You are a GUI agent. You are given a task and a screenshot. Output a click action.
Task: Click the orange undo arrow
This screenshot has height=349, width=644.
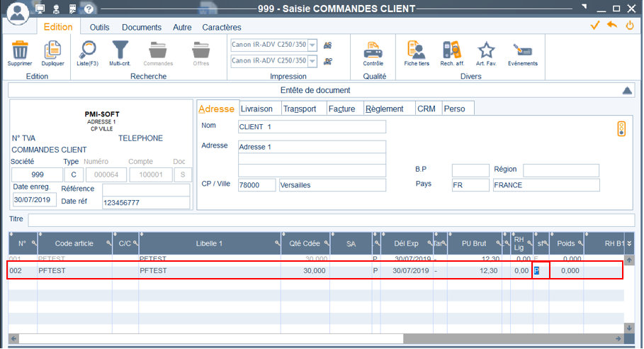[x=612, y=25]
